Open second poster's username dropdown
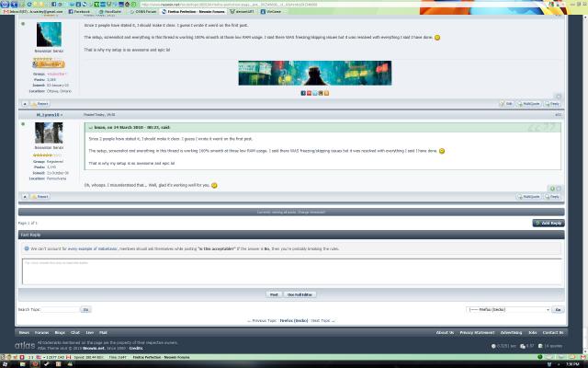The image size is (588, 368). pos(50,115)
